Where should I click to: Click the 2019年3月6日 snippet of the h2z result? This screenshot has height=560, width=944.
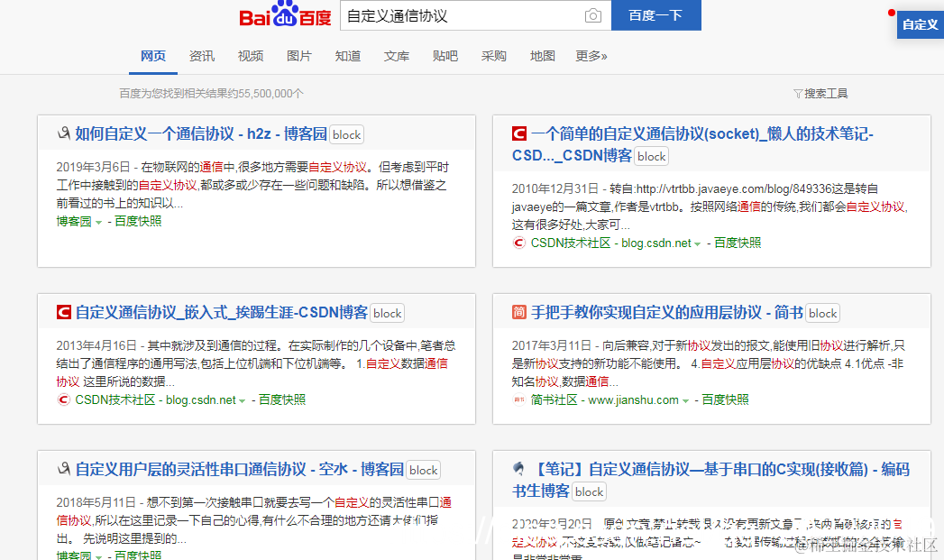[x=252, y=185]
